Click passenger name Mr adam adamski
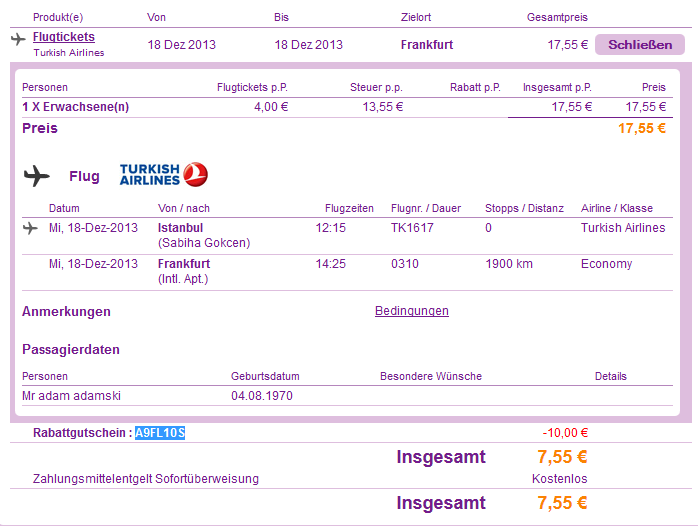This screenshot has height=526, width=698. 71,396
